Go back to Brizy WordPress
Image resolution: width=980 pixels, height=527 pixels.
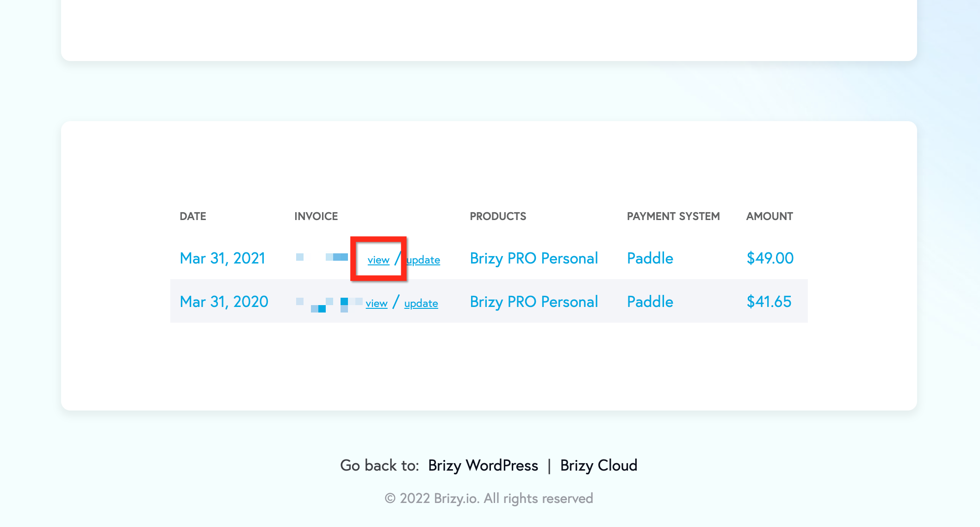coord(483,465)
